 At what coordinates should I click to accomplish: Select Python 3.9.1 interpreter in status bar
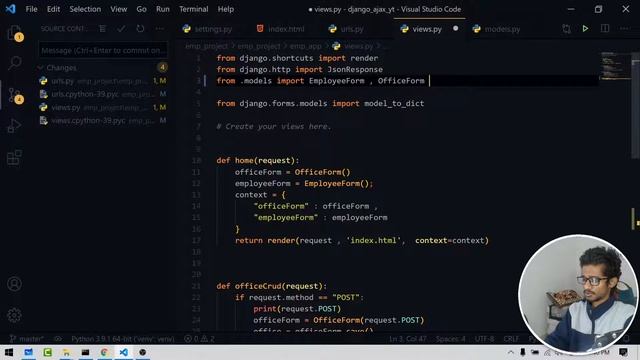[122, 339]
